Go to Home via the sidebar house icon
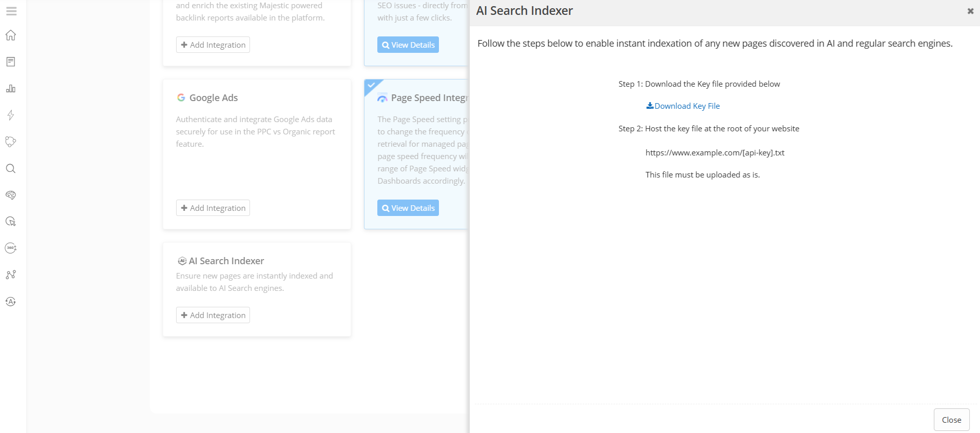Screen dimensions: 980x433 click(x=11, y=35)
